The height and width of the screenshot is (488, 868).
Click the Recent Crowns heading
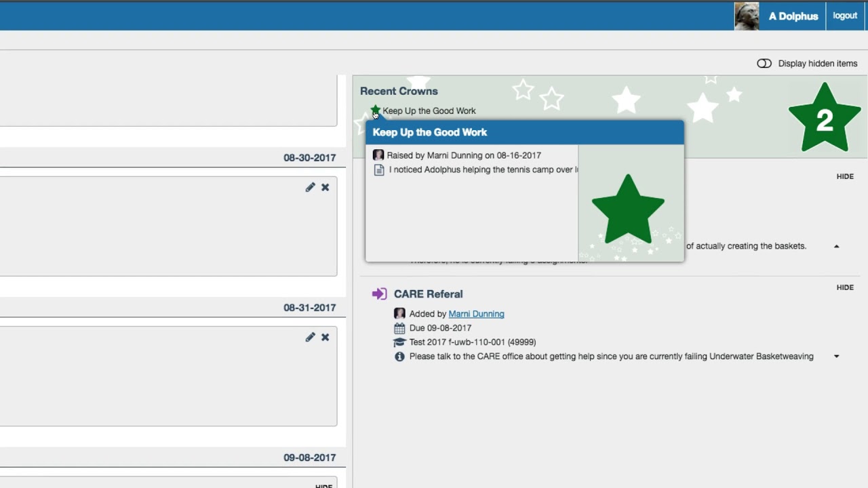point(399,91)
